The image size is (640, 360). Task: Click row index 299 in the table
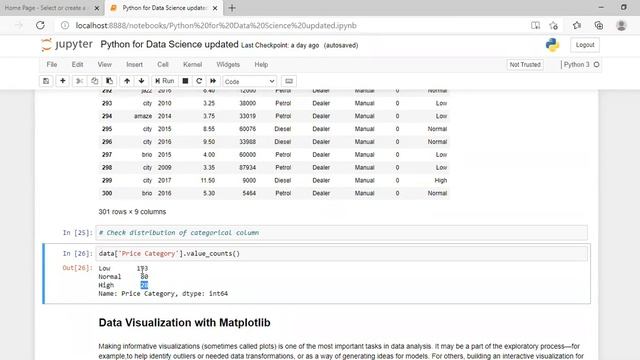click(x=107, y=180)
